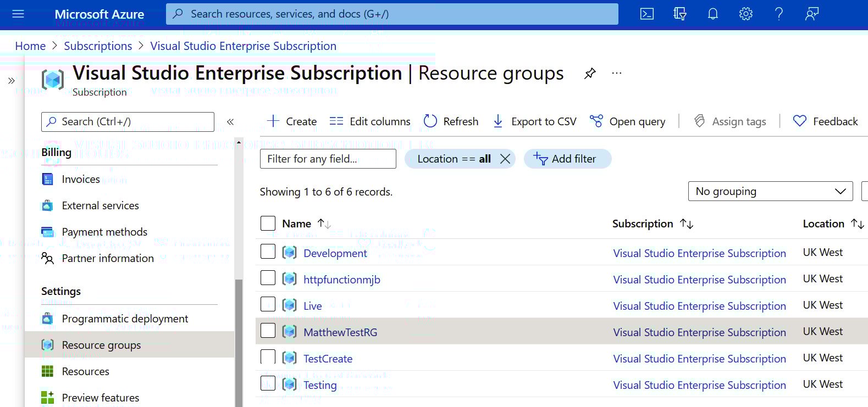
Task: Edit the Location == all filter pill
Action: [x=454, y=159]
